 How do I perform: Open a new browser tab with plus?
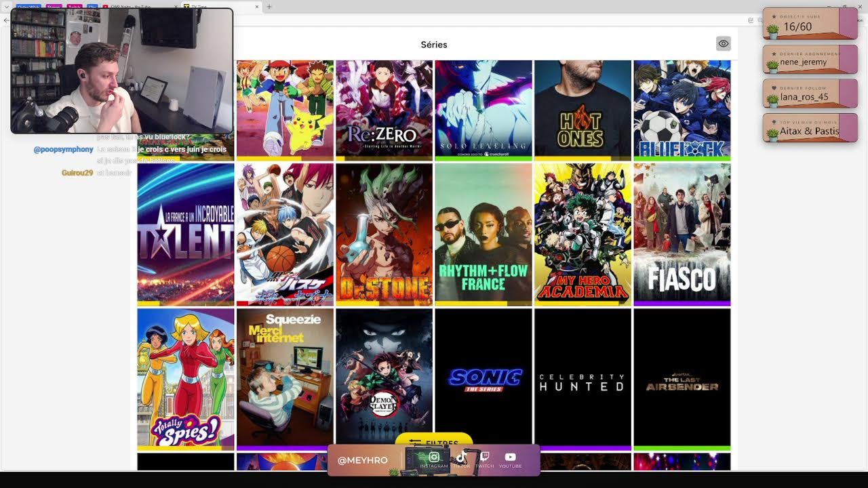click(269, 7)
